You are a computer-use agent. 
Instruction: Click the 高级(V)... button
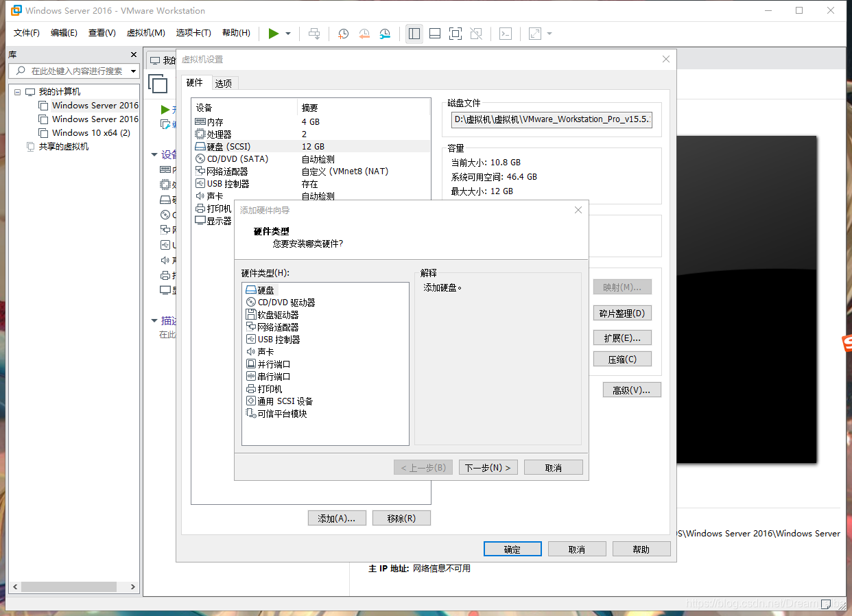tap(632, 390)
